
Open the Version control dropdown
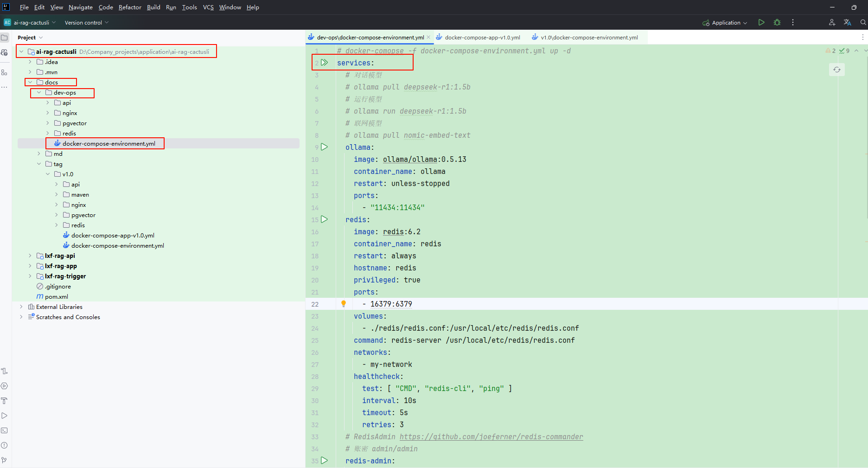click(x=87, y=23)
